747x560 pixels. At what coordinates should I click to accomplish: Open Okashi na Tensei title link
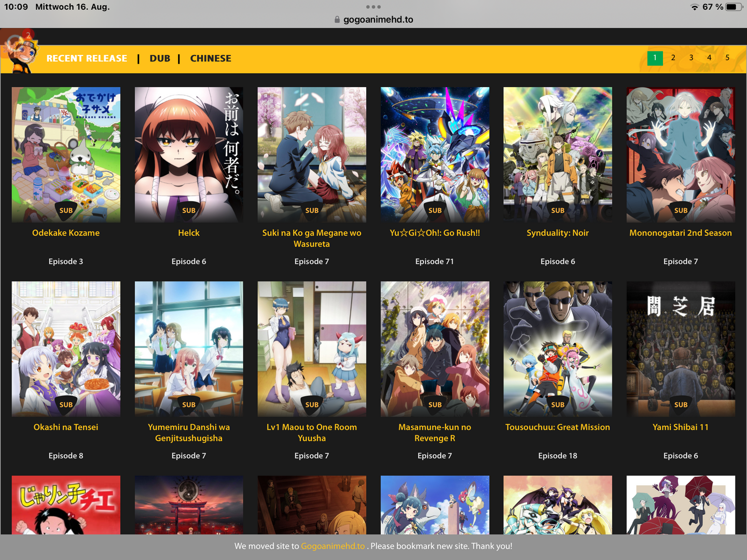(x=66, y=427)
